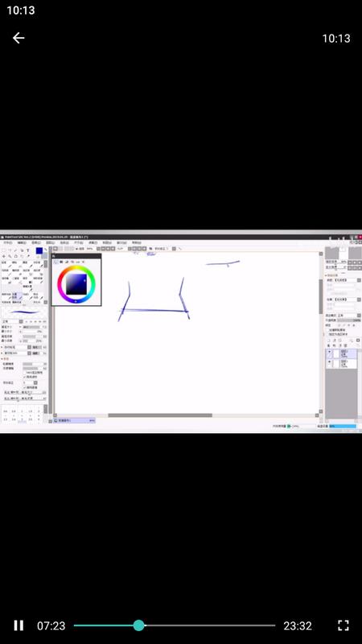Screen dimensions: 362x644
Task: Collapse the red miscellaneous settings section
Action: [5, 358]
